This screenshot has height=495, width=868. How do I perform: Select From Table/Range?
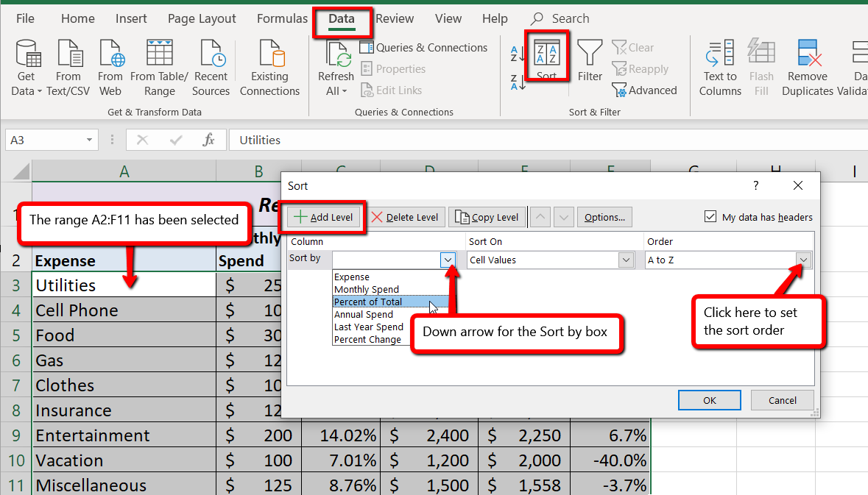tap(158, 66)
